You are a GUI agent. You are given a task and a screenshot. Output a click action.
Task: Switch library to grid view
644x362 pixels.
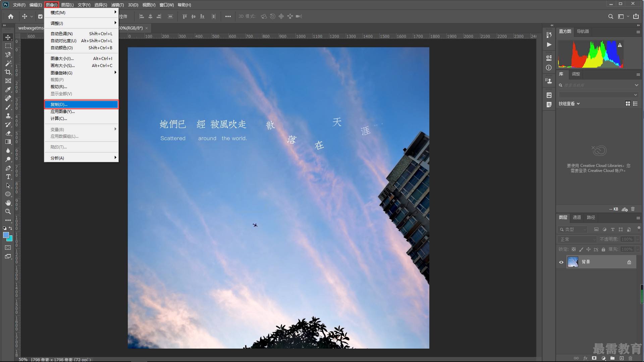628,104
